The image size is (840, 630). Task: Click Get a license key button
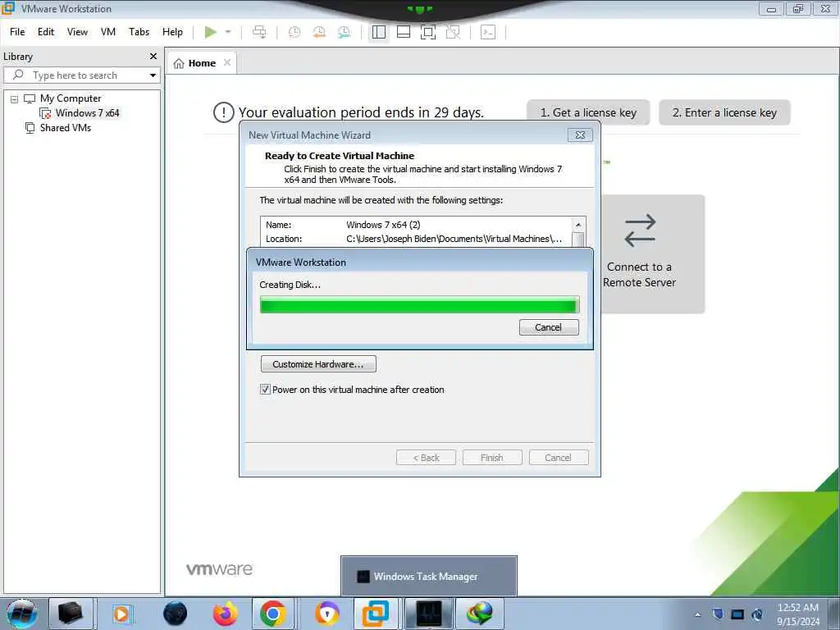tap(588, 112)
